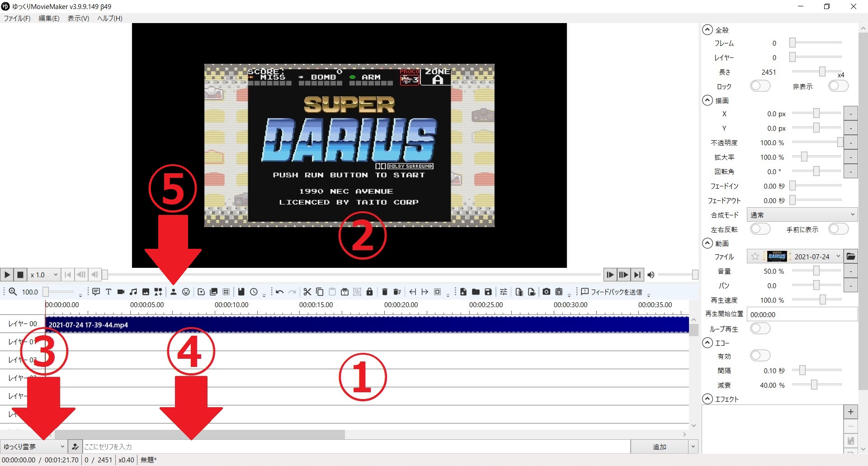868x466 pixels.
Task: Add an image item from the toolbar
Action: click(146, 292)
